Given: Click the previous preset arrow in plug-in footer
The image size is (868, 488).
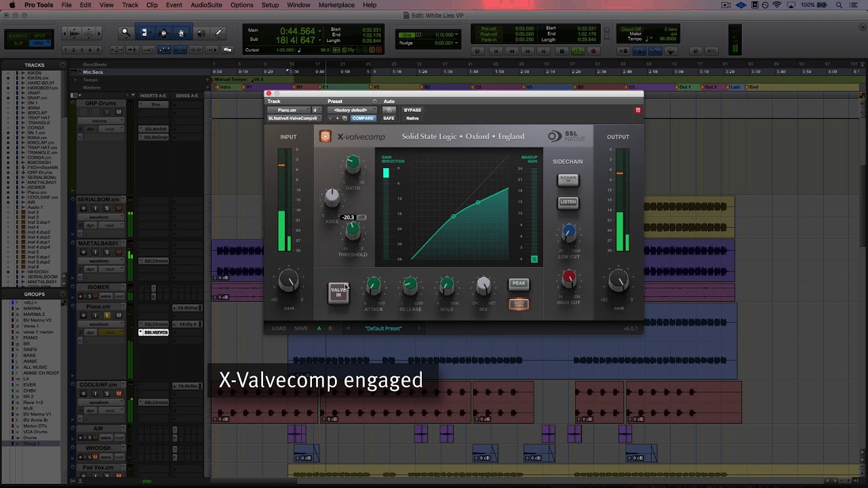Looking at the screenshot, I should [349, 329].
